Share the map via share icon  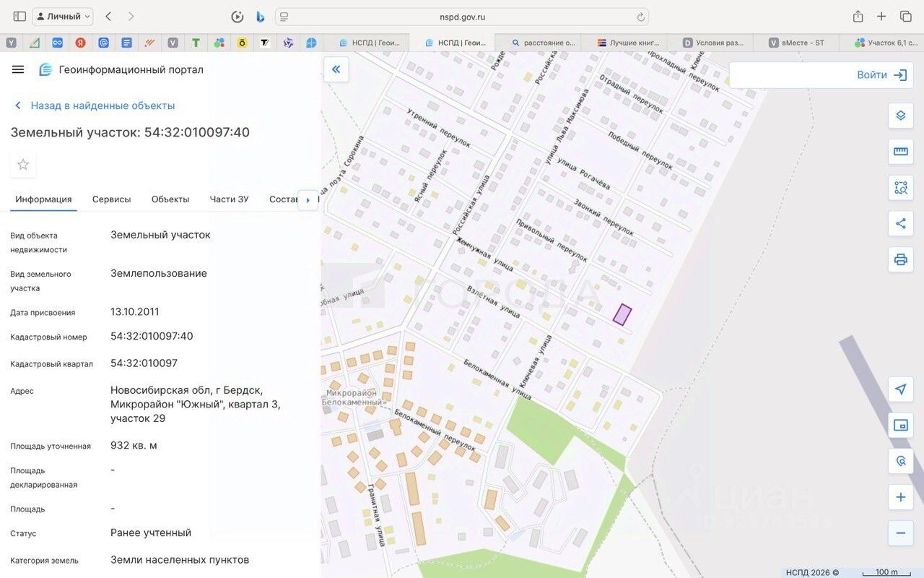900,223
